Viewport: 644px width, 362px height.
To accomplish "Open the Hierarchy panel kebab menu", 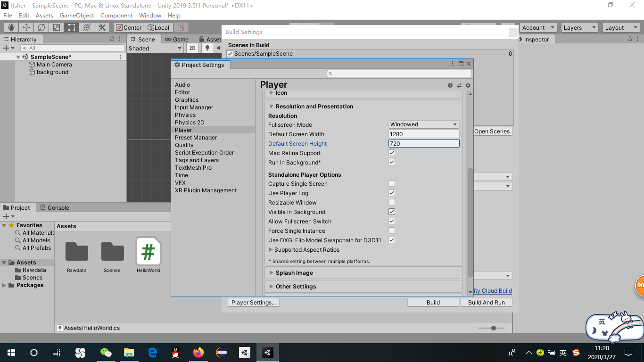I will point(120,39).
